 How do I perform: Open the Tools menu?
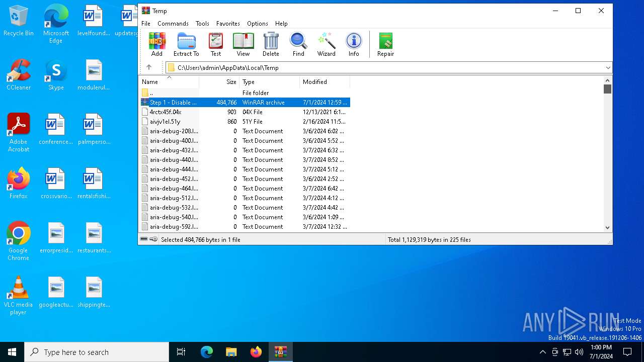[x=202, y=24]
